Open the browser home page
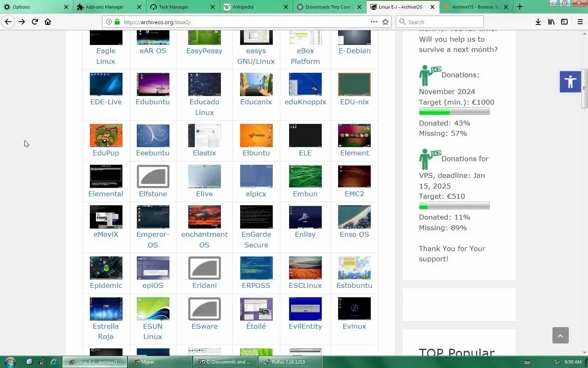This screenshot has width=588, height=368. pyautogui.click(x=48, y=22)
